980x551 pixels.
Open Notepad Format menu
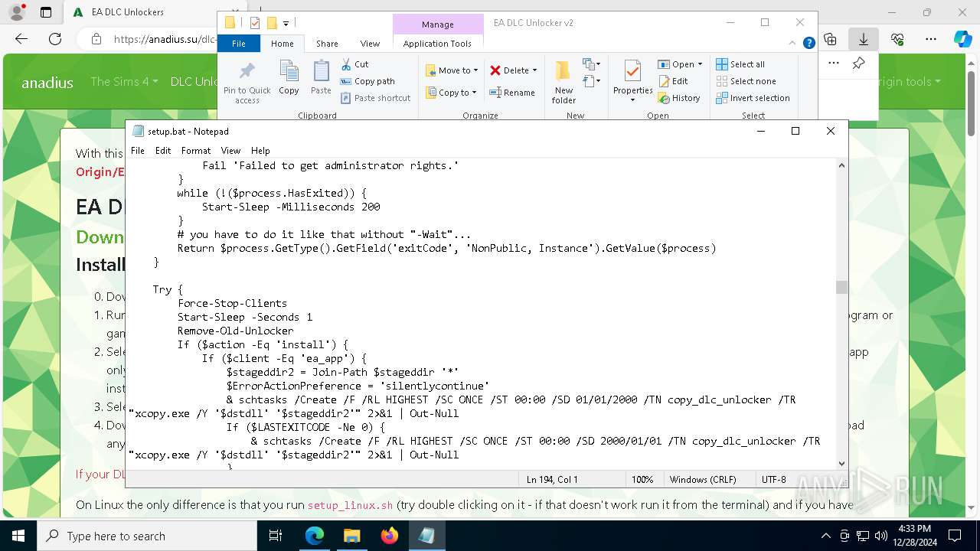coord(196,151)
